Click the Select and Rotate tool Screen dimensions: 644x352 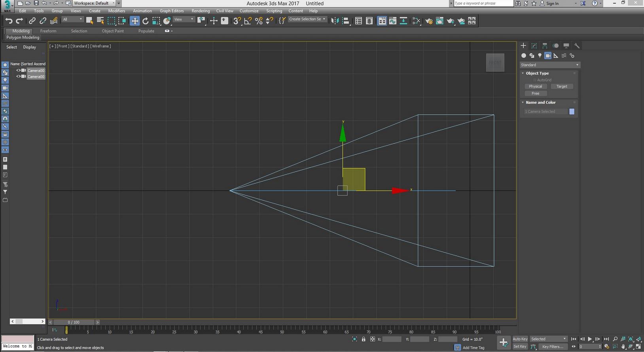[x=146, y=21]
